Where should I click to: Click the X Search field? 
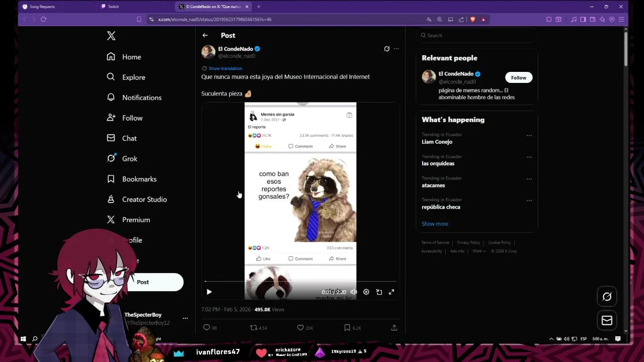[477, 35]
